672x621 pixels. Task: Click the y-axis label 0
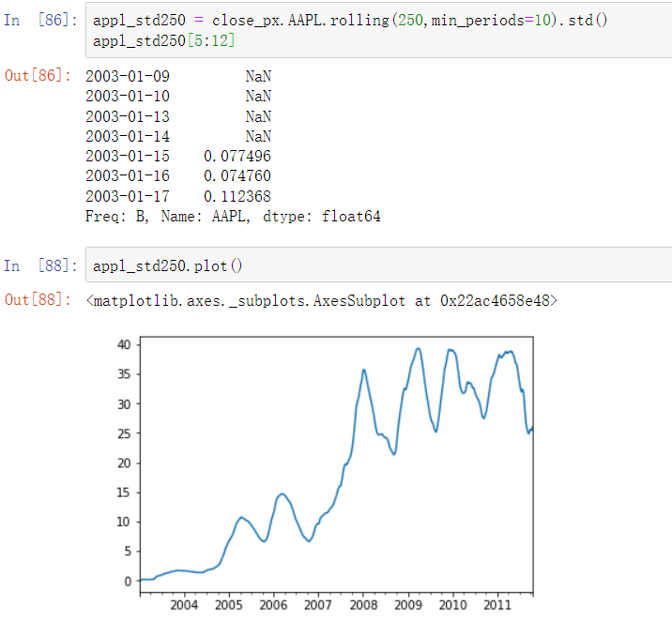[x=128, y=582]
